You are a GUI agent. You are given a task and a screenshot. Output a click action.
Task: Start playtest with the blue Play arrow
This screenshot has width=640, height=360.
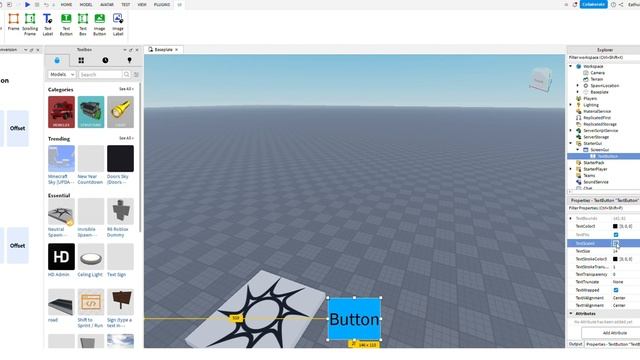pyautogui.click(x=27, y=4)
